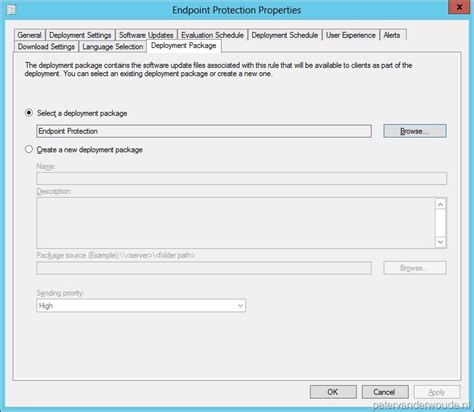
Task: Open the Sending priority dropdown
Action: click(141, 306)
